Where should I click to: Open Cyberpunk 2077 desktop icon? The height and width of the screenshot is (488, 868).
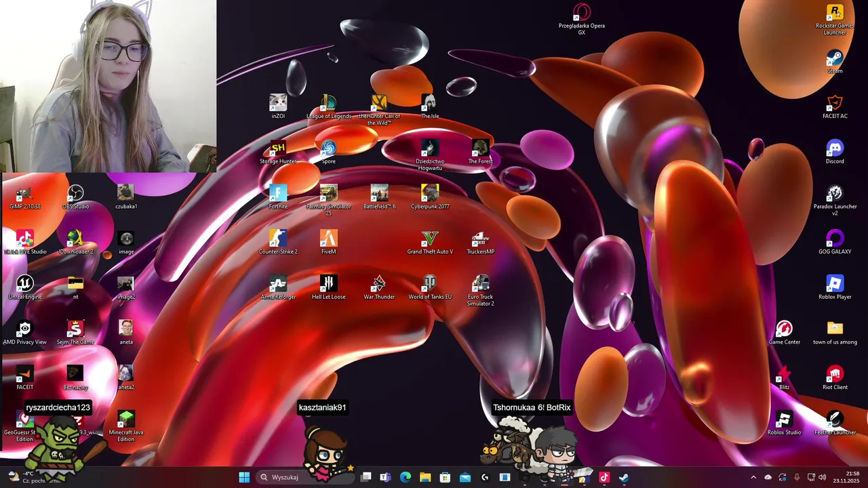(x=430, y=197)
